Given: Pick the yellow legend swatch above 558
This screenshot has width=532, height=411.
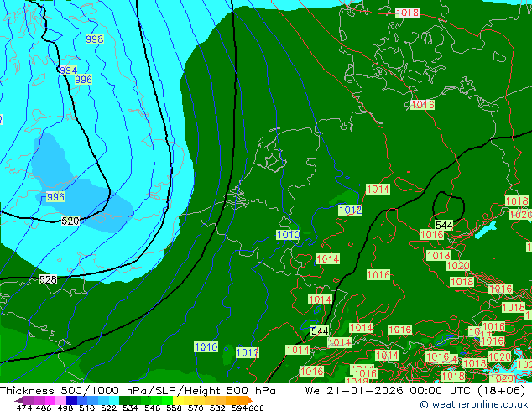Looking at the screenshot, I should click(178, 400).
